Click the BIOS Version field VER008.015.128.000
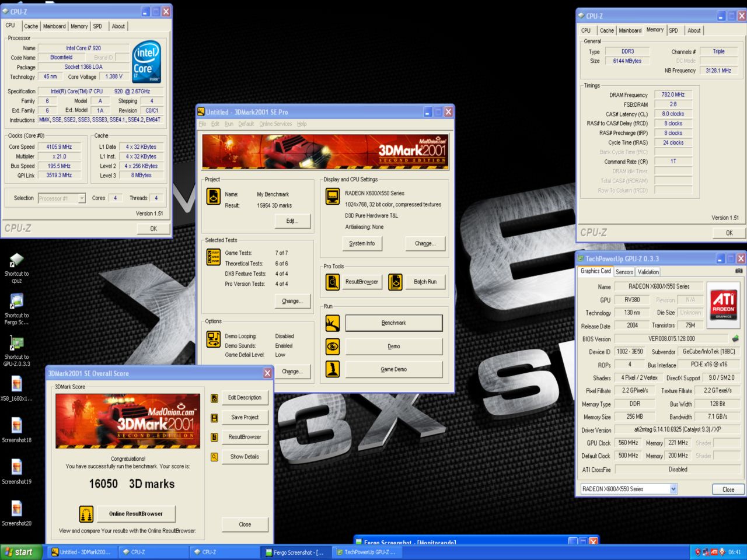 [x=671, y=338]
